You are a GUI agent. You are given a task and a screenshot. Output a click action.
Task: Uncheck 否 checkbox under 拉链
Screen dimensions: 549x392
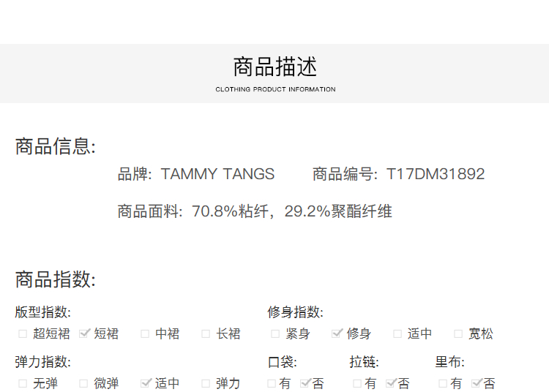391,383
